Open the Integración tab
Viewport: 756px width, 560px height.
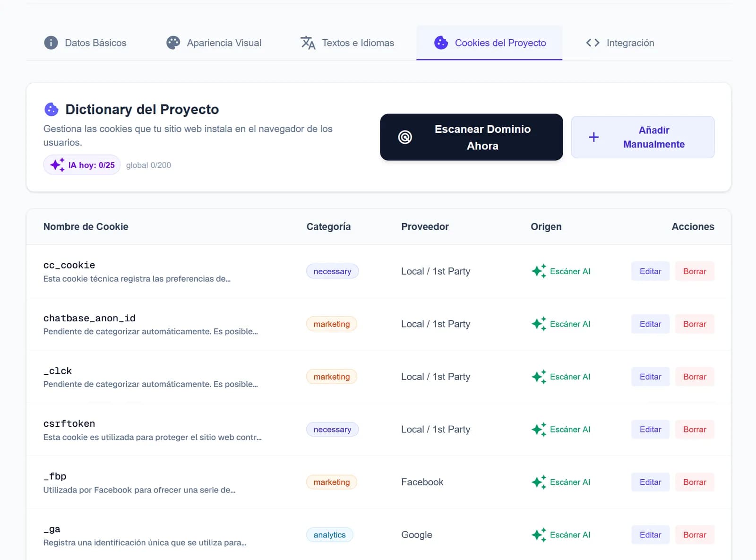coord(620,43)
